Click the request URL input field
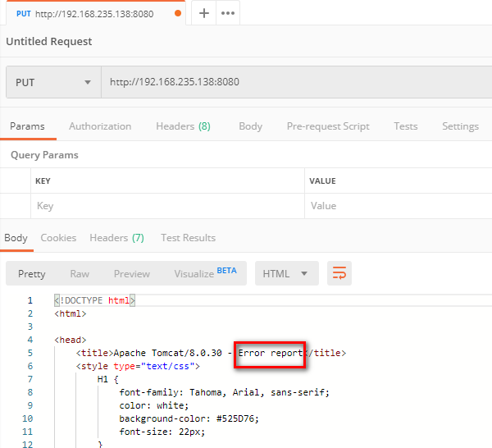The width and height of the screenshot is (492, 448). click(295, 82)
